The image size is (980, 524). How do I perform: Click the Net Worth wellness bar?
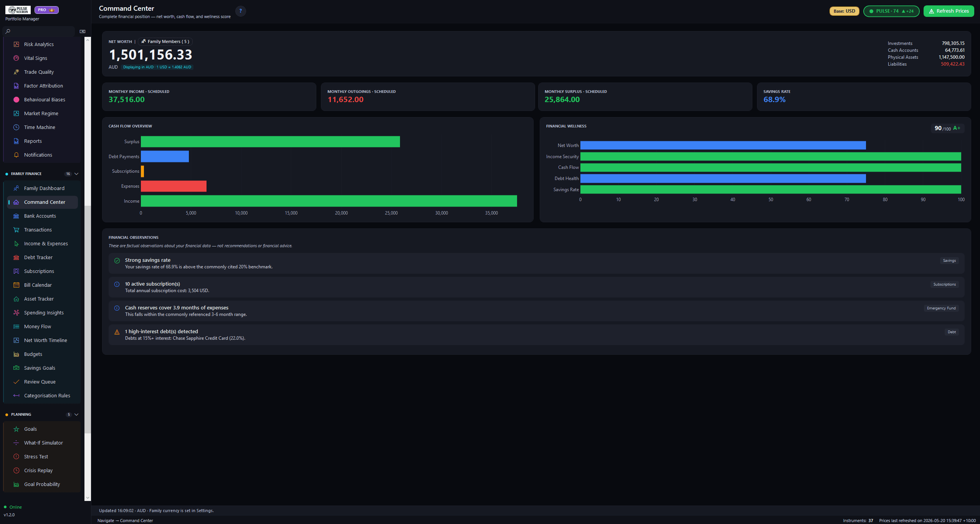(723, 145)
